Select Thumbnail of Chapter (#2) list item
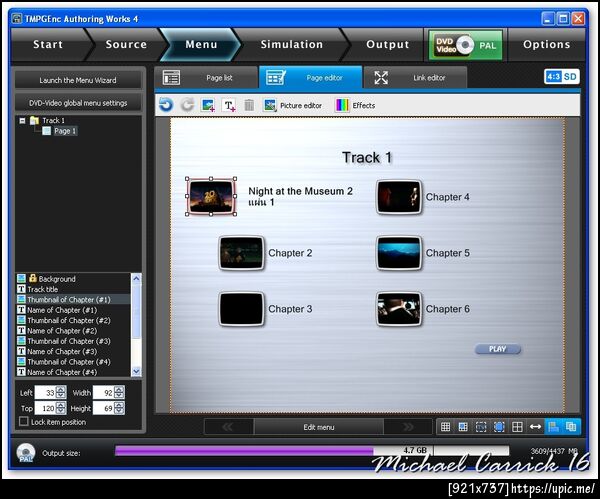The image size is (600, 499). coord(73,320)
